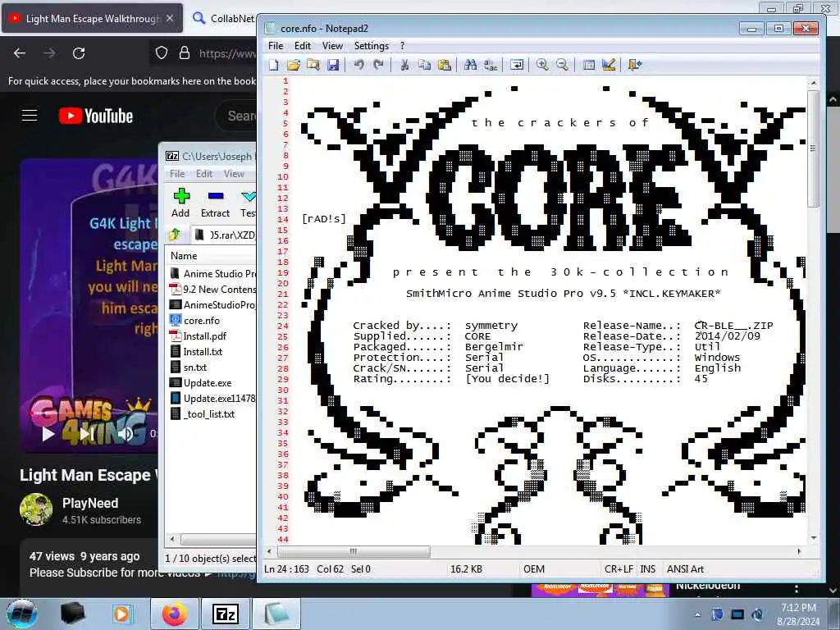This screenshot has height=630, width=840.
Task: Open Firefox from the taskbar
Action: pyautogui.click(x=174, y=614)
